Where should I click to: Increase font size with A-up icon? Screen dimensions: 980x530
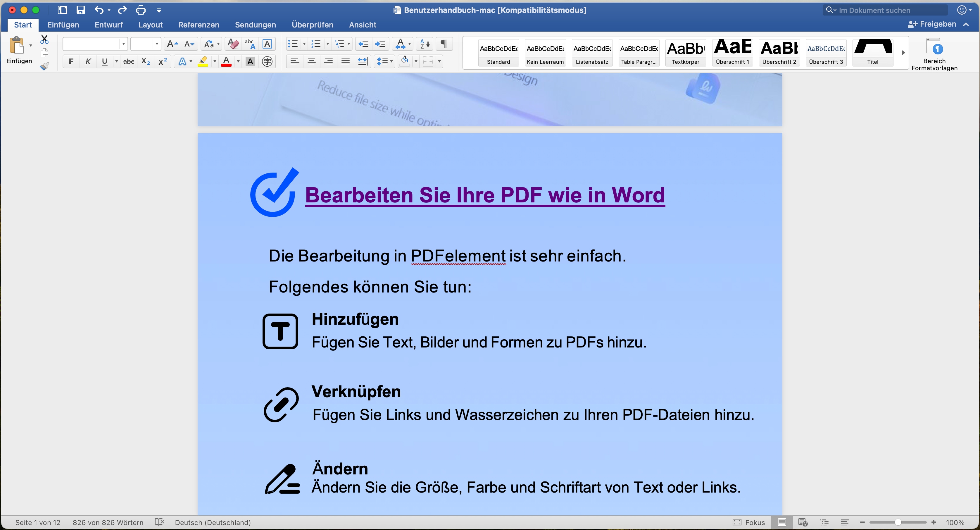(172, 44)
